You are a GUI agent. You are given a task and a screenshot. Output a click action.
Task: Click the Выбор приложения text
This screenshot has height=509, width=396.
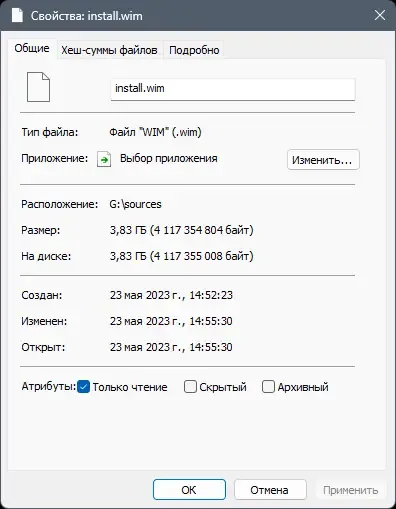[x=169, y=158]
